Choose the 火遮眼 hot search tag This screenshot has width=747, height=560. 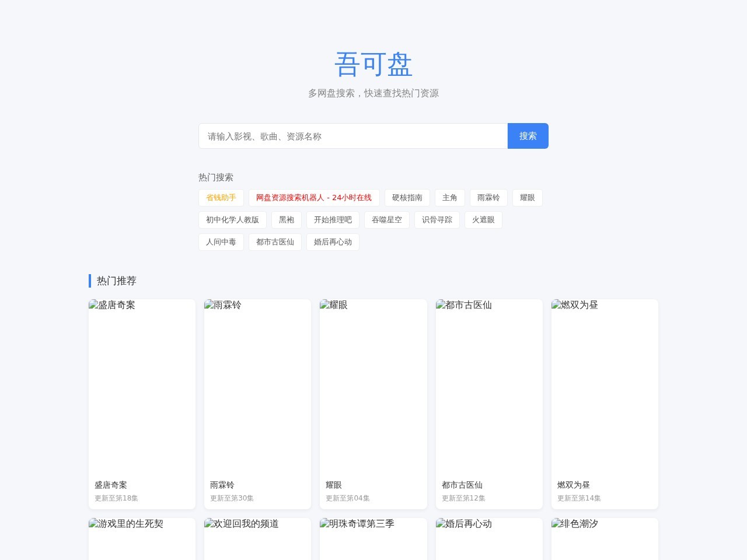483,220
